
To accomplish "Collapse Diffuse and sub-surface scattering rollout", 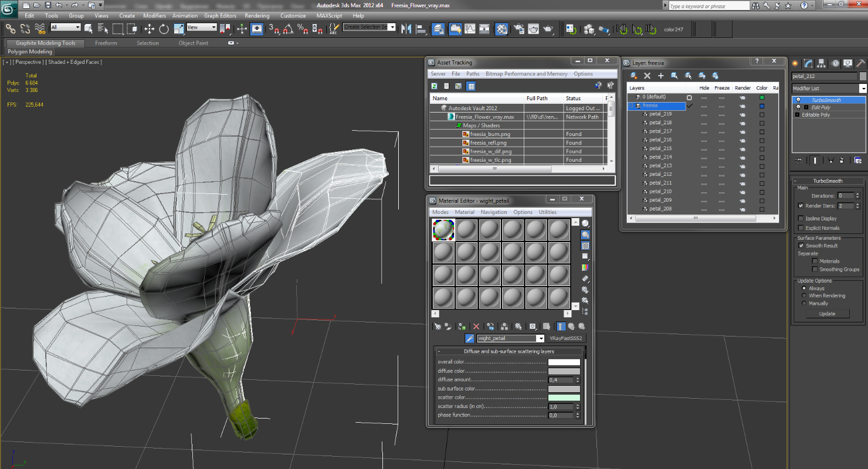I will click(x=439, y=352).
